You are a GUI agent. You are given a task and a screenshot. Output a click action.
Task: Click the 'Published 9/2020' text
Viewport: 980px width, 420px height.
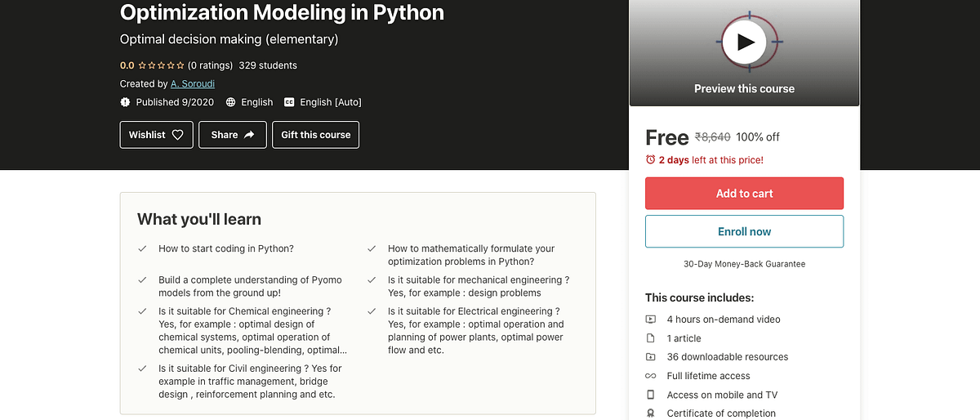click(175, 102)
